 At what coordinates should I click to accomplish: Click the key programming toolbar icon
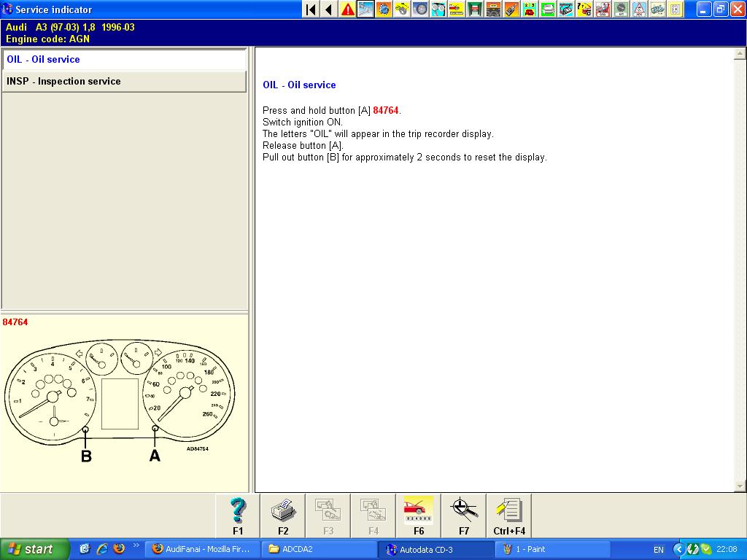[x=511, y=9]
